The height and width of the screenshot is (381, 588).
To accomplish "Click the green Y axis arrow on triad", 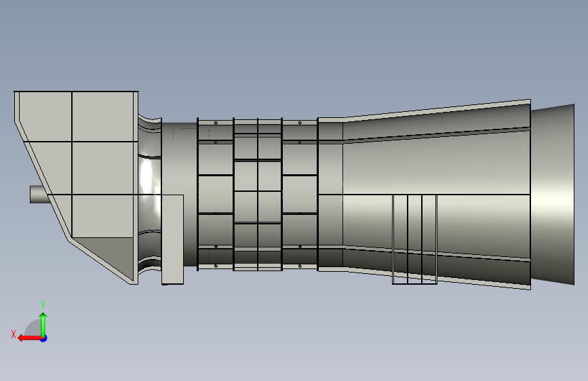I will tap(43, 325).
